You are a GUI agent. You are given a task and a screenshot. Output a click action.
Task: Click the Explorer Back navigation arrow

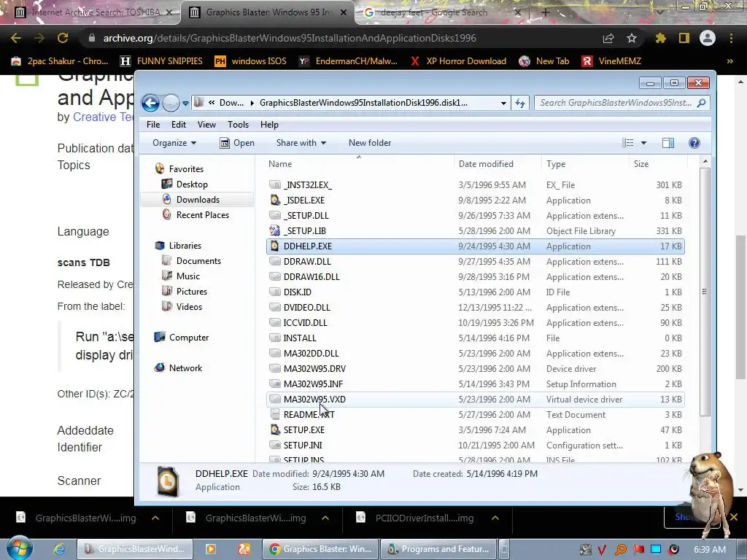[150, 103]
